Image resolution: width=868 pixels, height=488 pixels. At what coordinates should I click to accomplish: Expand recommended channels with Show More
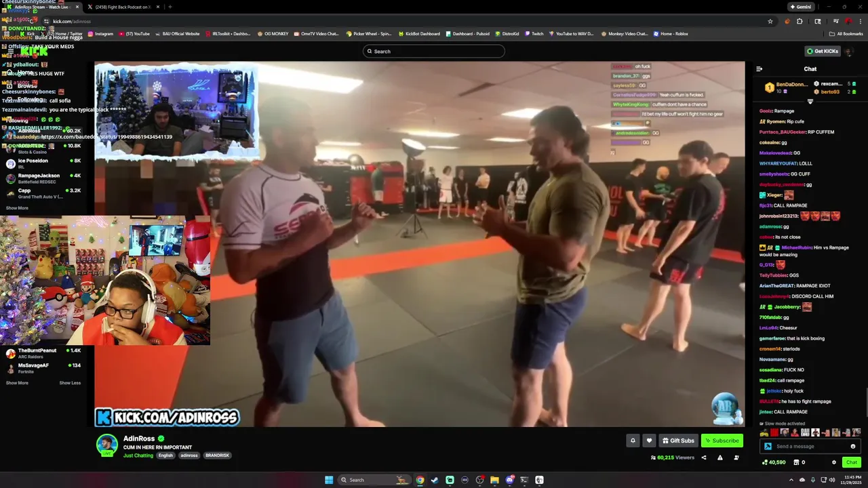17,383
